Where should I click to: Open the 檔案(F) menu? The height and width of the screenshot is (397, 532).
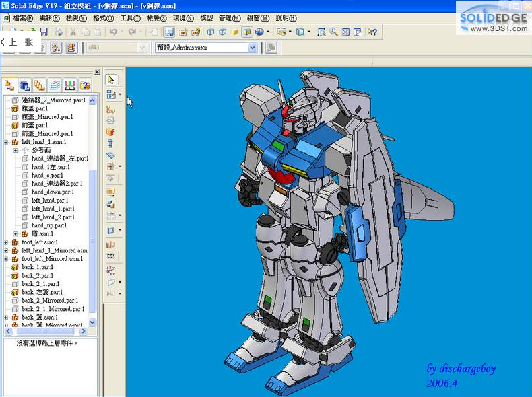point(23,18)
